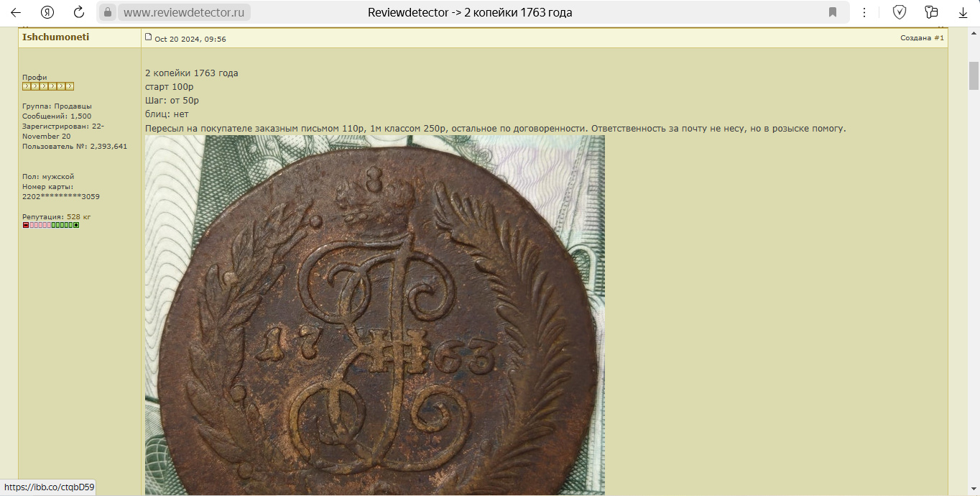Open Yandex home via the Я icon
Screen dimensions: 980x496
coord(47,12)
